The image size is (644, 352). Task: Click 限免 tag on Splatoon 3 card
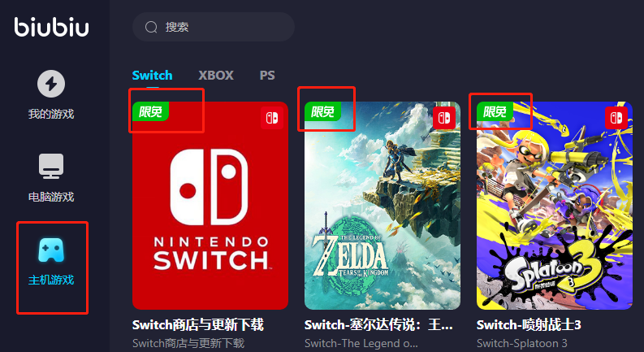495,111
